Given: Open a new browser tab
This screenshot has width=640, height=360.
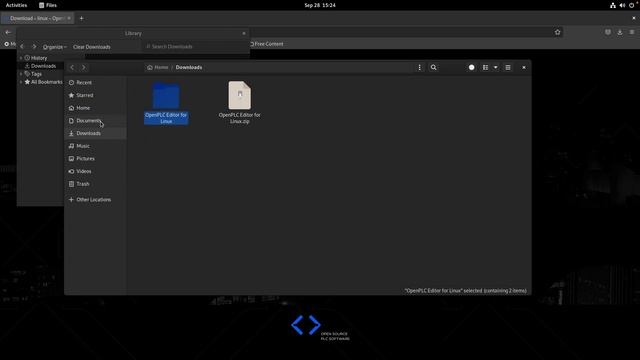Looking at the screenshot, I should coord(81,18).
